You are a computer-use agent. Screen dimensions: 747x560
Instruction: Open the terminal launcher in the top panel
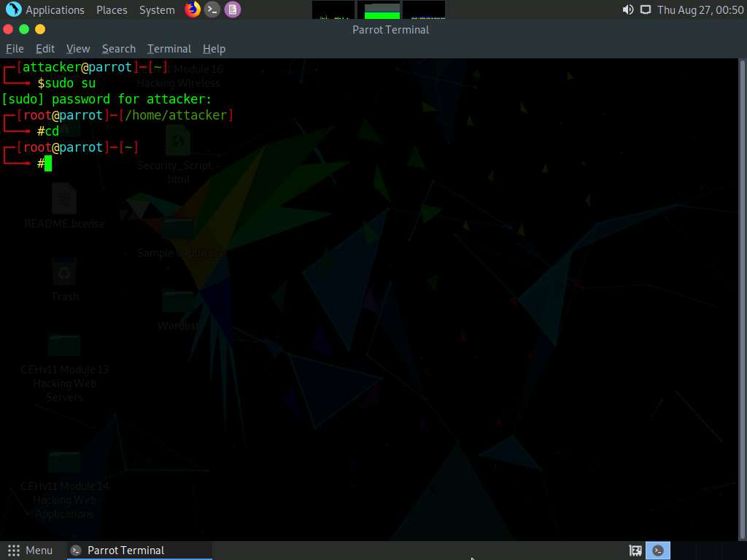[212, 9]
